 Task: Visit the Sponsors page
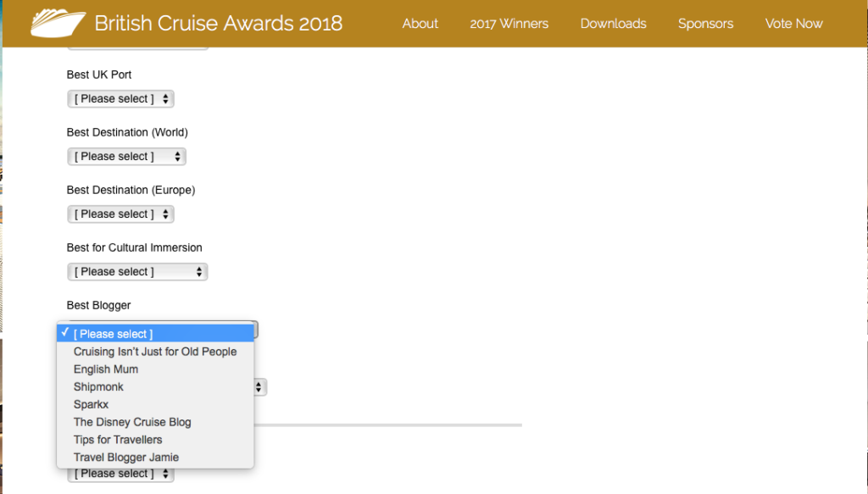pos(706,23)
